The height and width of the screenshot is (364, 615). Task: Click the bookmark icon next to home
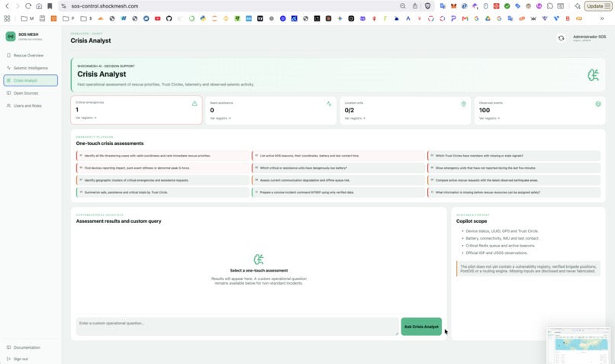50,6
